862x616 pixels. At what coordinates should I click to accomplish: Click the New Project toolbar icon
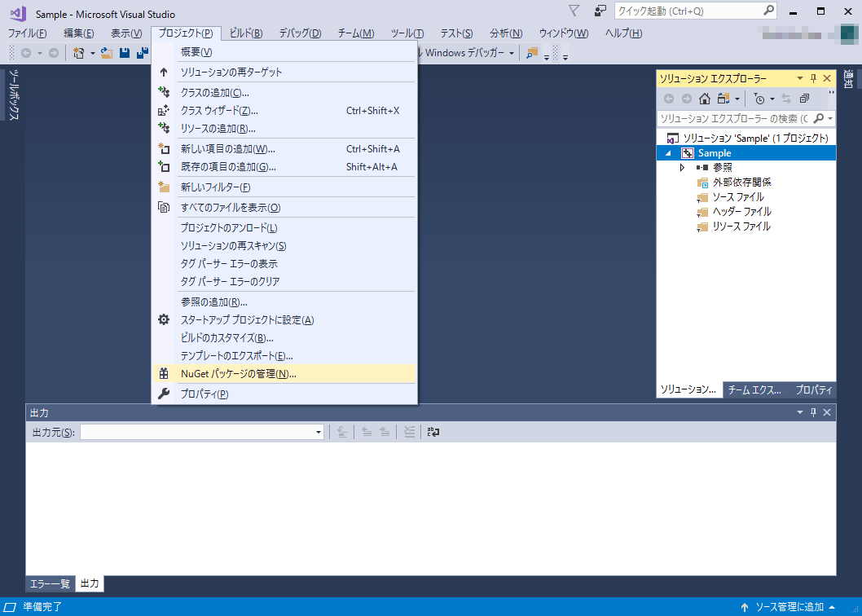point(78,53)
